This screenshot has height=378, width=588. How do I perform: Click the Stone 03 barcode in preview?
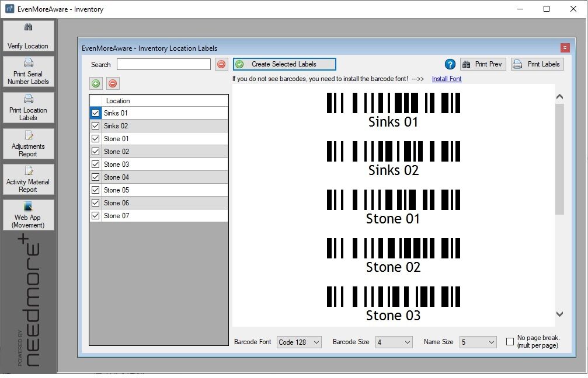(394, 297)
